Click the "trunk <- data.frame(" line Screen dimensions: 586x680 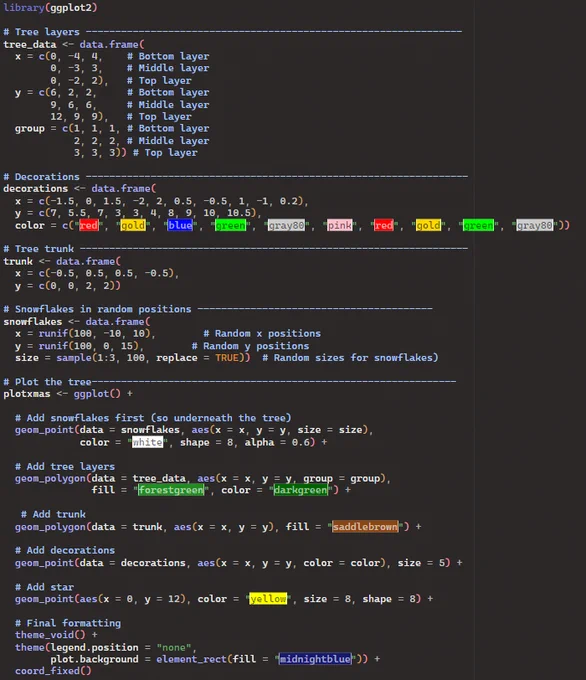62,262
